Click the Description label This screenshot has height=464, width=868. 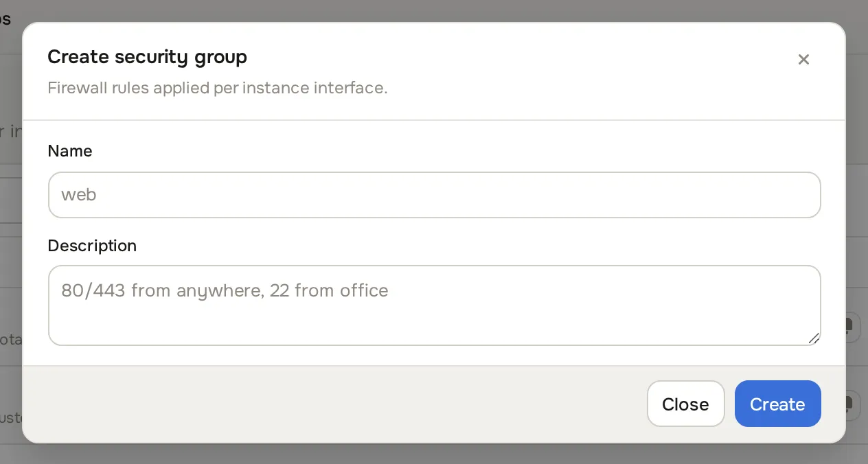point(92,246)
